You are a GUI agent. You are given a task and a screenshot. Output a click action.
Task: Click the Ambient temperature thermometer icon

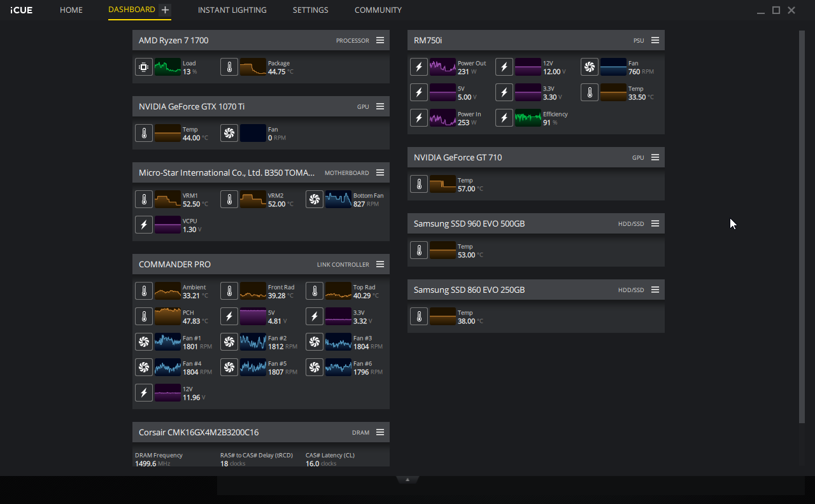tap(144, 291)
